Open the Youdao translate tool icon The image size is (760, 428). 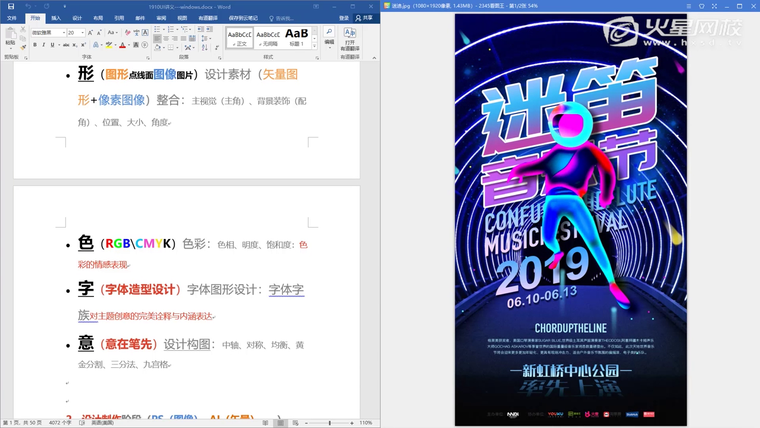(350, 35)
